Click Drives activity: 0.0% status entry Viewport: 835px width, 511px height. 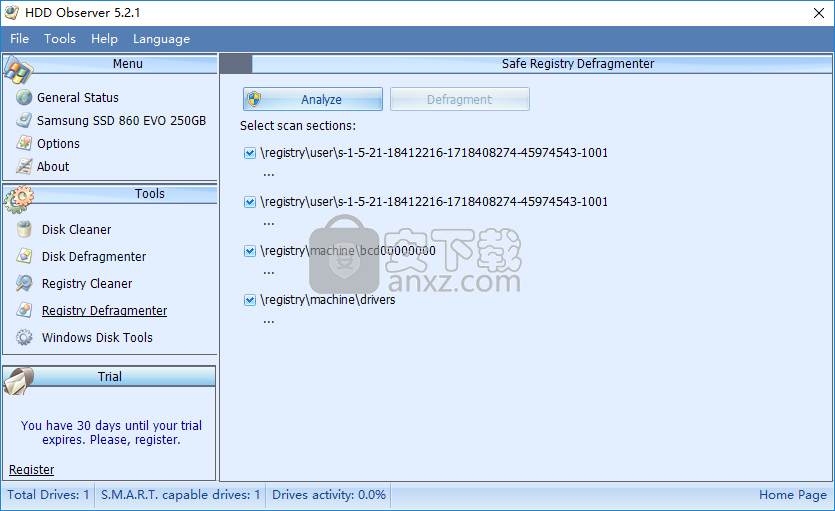coord(329,494)
